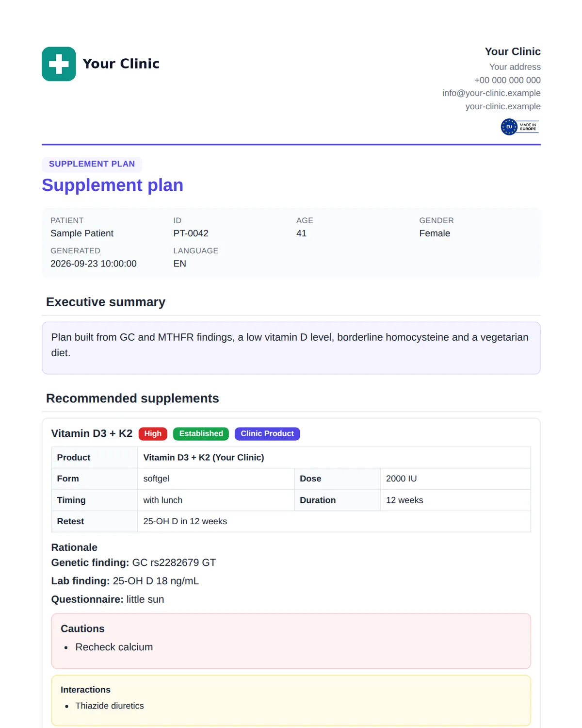Click the patient ID value PT-0042
The width and height of the screenshot is (582, 728).
point(191,233)
